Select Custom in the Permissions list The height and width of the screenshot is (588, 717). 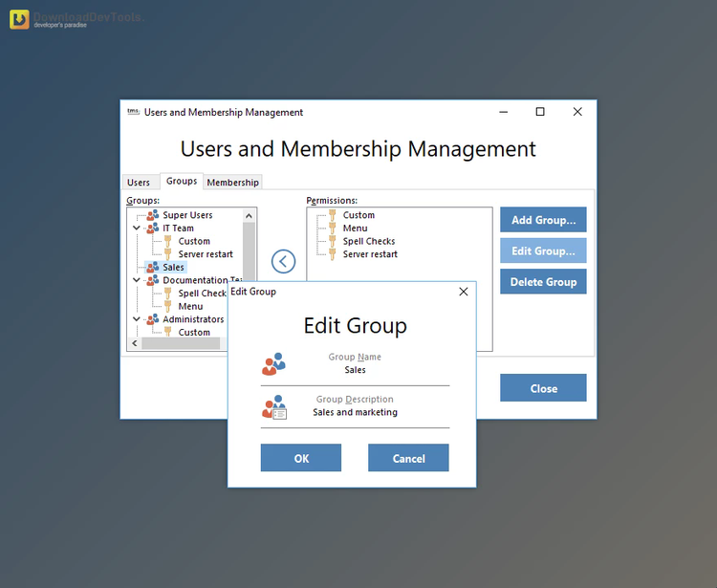[358, 215]
